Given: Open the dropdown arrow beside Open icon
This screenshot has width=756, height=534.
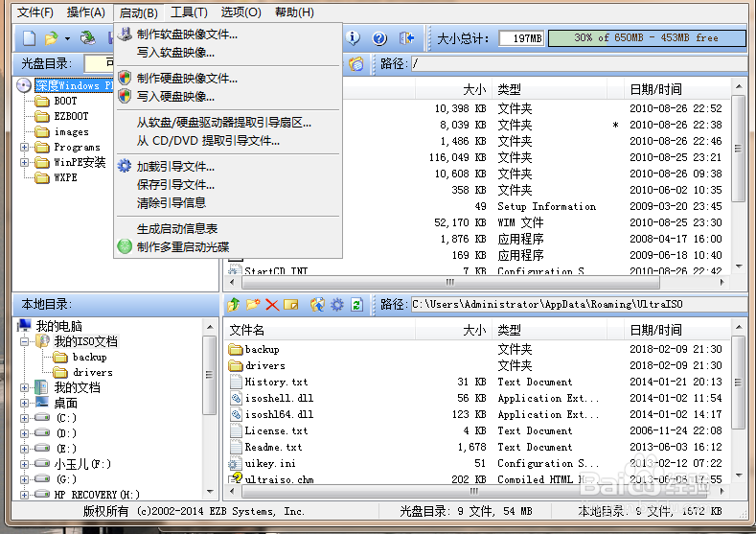Looking at the screenshot, I should click(67, 38).
